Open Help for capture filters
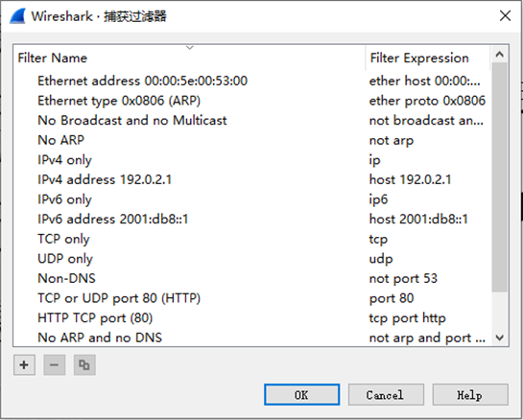523x420 pixels. pos(470,395)
